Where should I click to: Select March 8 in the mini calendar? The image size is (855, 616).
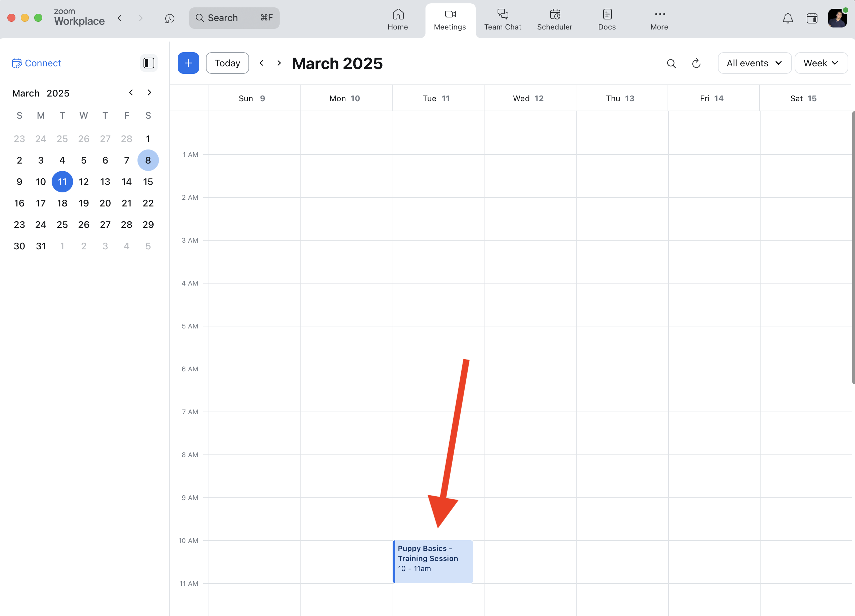(148, 160)
